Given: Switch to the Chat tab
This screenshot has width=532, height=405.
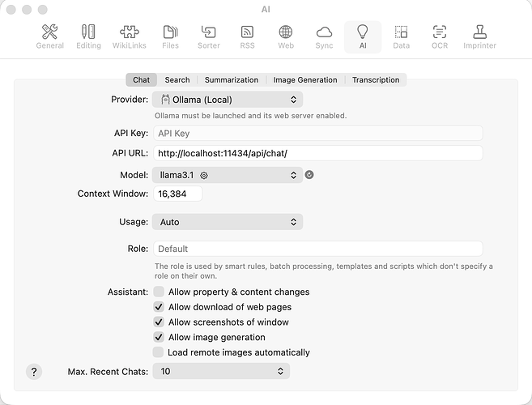Looking at the screenshot, I should pyautogui.click(x=141, y=79).
